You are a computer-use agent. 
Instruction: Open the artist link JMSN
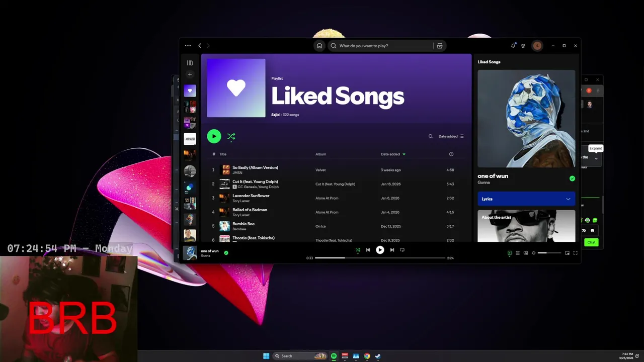tap(237, 172)
